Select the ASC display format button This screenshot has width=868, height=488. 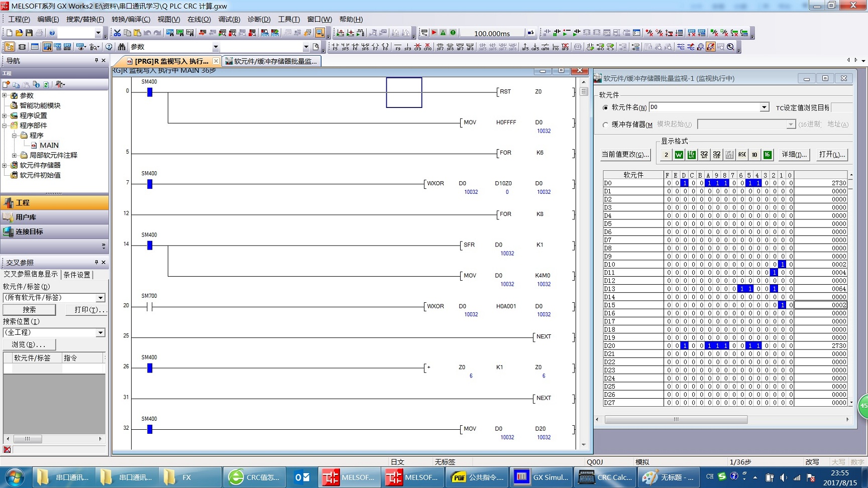(742, 155)
